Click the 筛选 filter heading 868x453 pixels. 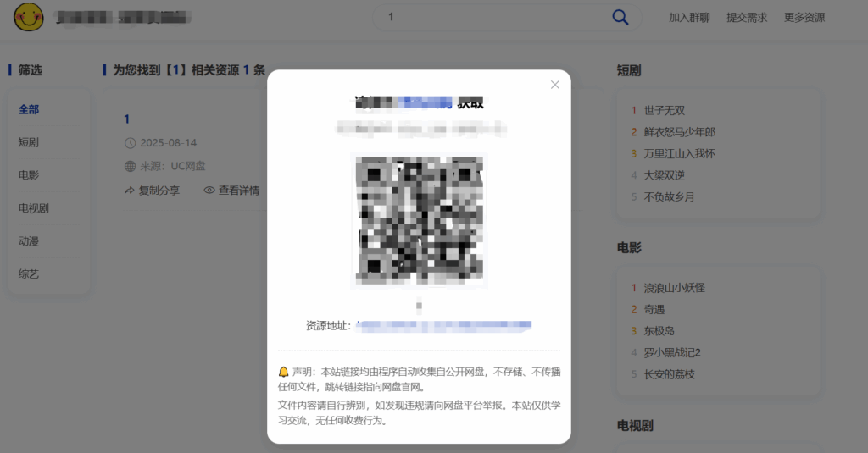pyautogui.click(x=30, y=70)
